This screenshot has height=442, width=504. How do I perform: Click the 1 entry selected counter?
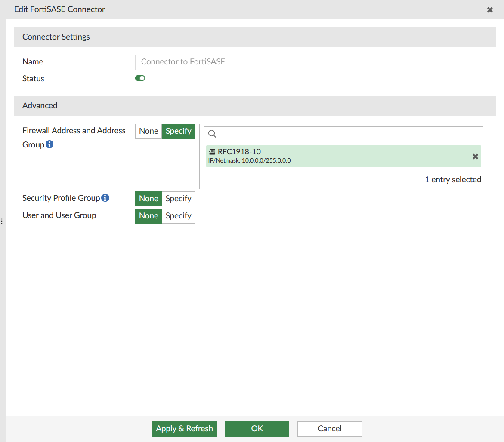click(x=453, y=179)
